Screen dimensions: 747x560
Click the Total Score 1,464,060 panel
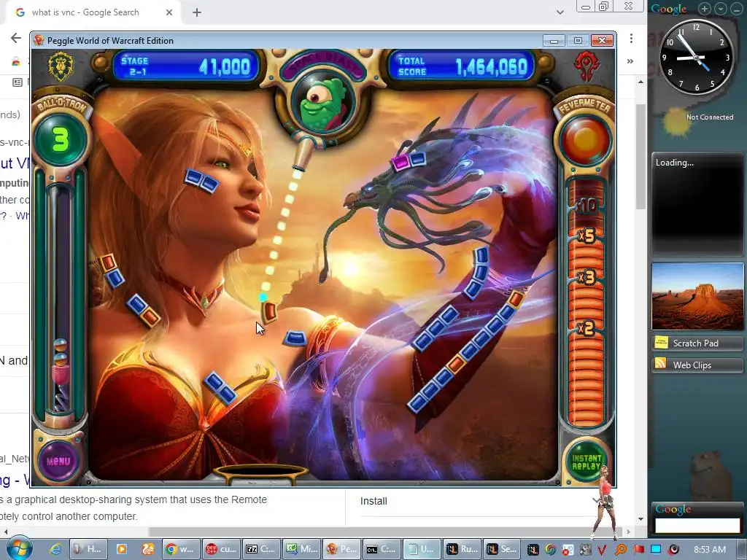click(462, 66)
